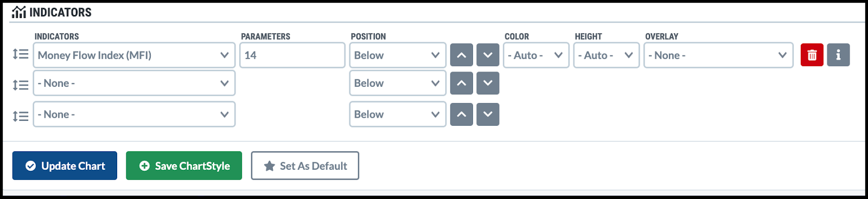Click the Parameters field containing 14
The image size is (868, 199).
click(292, 55)
